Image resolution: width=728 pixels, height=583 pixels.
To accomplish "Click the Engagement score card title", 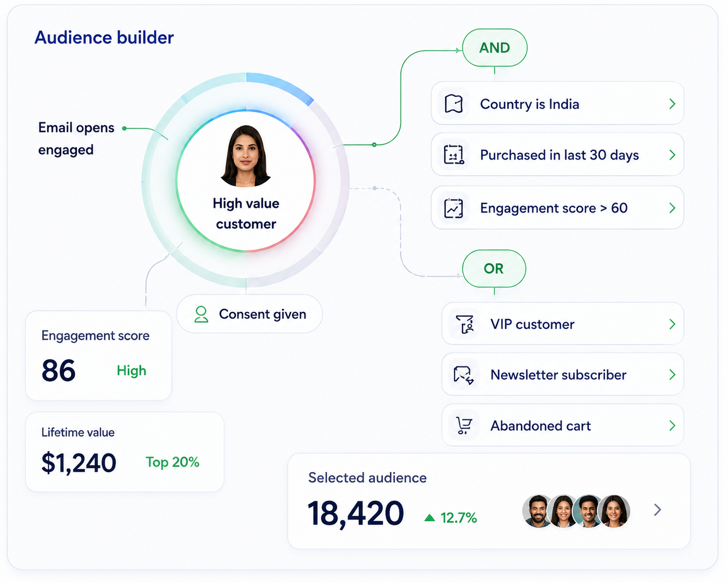I will point(95,336).
